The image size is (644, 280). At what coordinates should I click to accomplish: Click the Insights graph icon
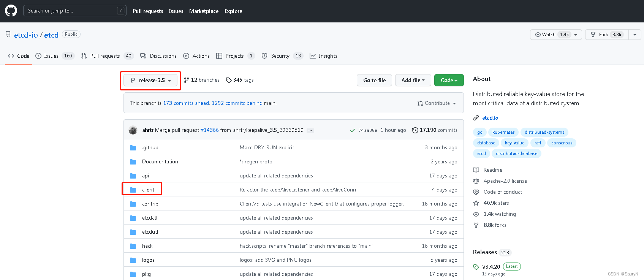point(313,56)
